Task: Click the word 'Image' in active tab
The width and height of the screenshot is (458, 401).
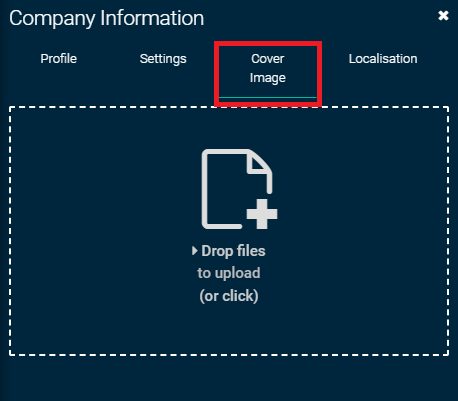Action: pyautogui.click(x=268, y=78)
